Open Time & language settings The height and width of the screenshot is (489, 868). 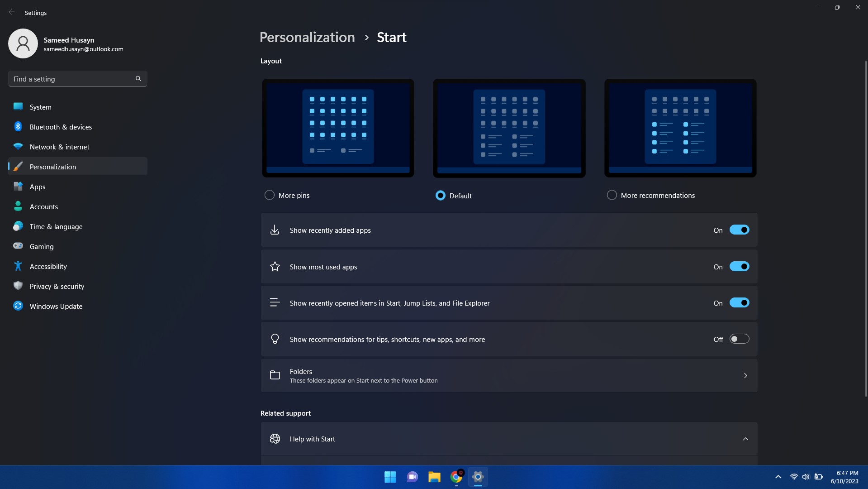point(78,226)
